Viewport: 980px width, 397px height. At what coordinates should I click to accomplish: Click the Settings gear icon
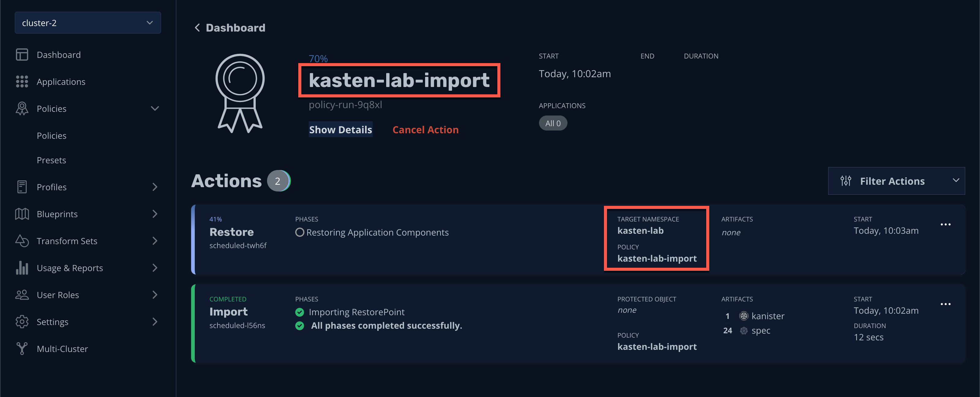[x=22, y=322]
